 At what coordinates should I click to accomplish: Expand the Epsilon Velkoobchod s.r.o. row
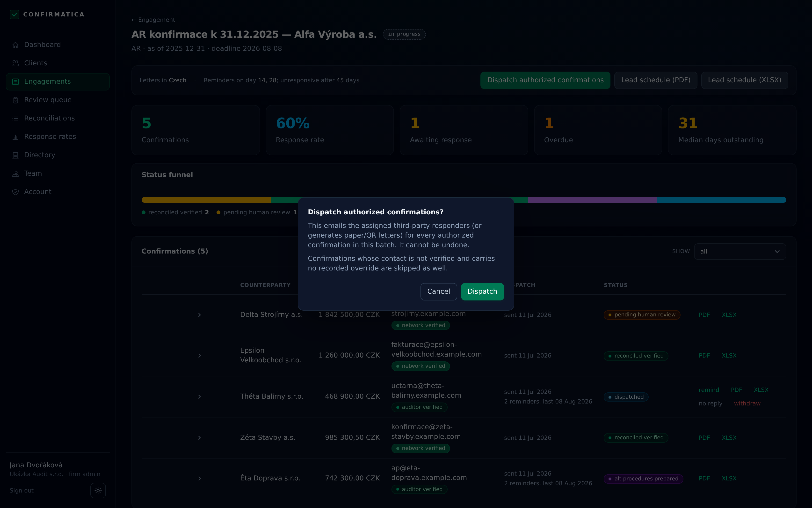(x=200, y=355)
